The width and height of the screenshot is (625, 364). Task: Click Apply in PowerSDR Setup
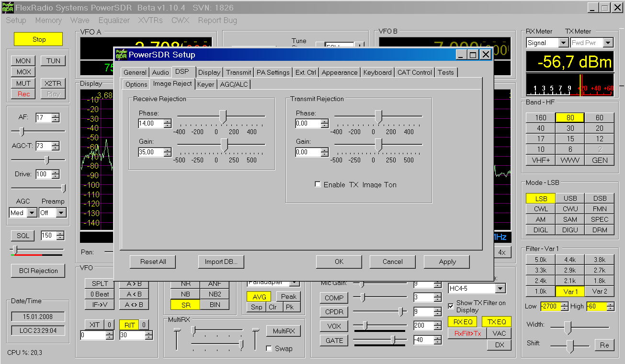[447, 262]
